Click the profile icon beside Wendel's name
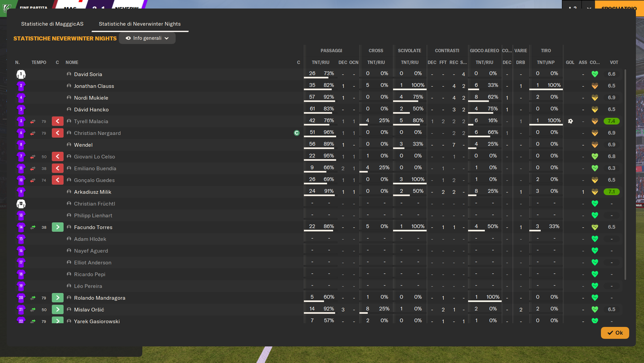The height and width of the screenshot is (363, 644). [x=69, y=145]
